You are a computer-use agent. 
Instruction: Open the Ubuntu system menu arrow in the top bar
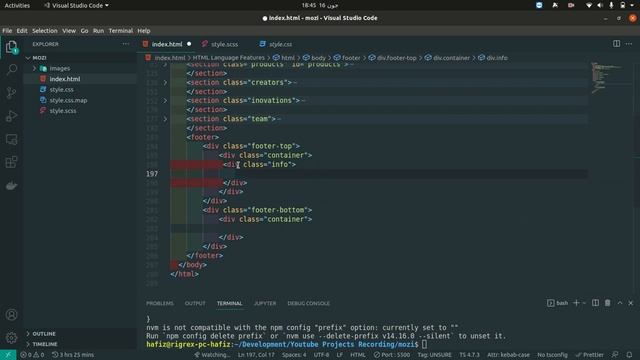pyautogui.click(x=631, y=5)
